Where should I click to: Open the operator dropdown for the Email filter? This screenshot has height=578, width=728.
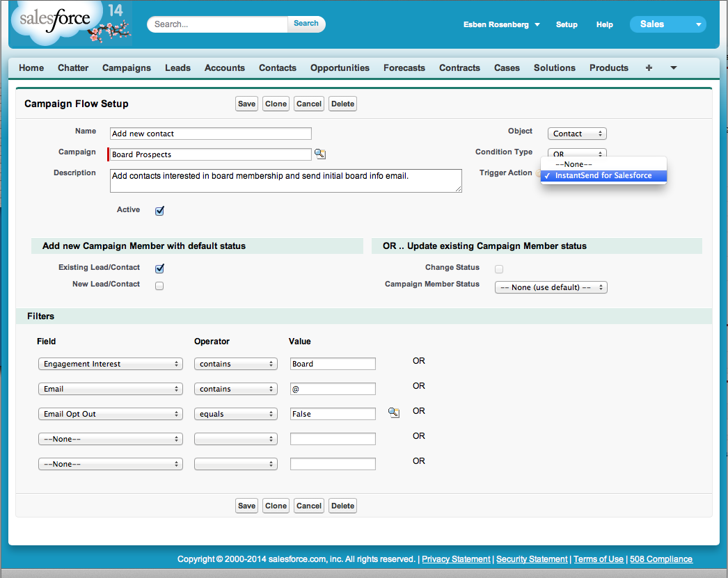click(x=235, y=388)
